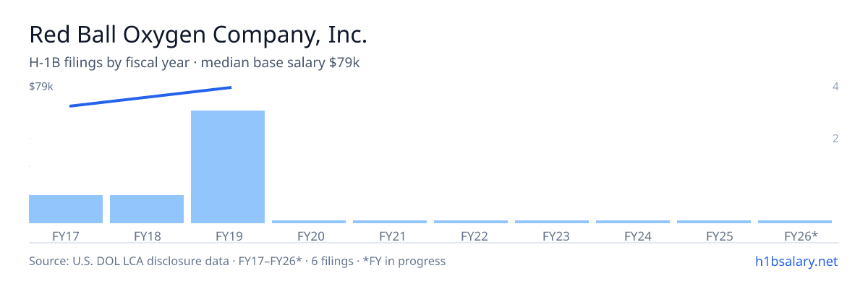This screenshot has height=289, width=868.
Task: Select the FY21 empty bar
Action: tap(390, 221)
